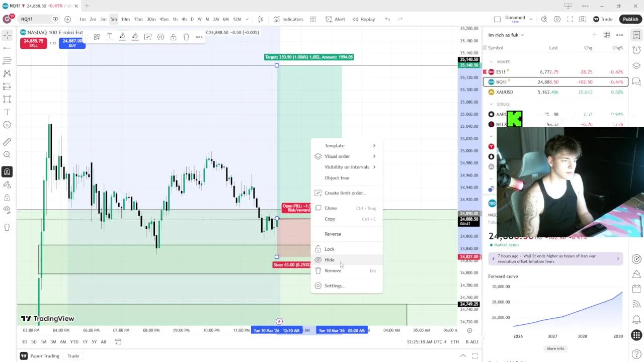Open more options in floating toolbar

tap(199, 37)
